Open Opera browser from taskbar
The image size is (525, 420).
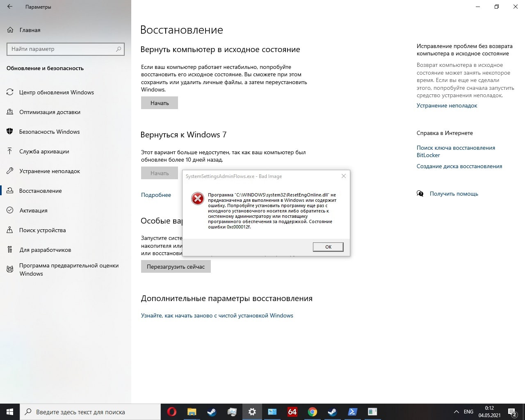(x=172, y=412)
